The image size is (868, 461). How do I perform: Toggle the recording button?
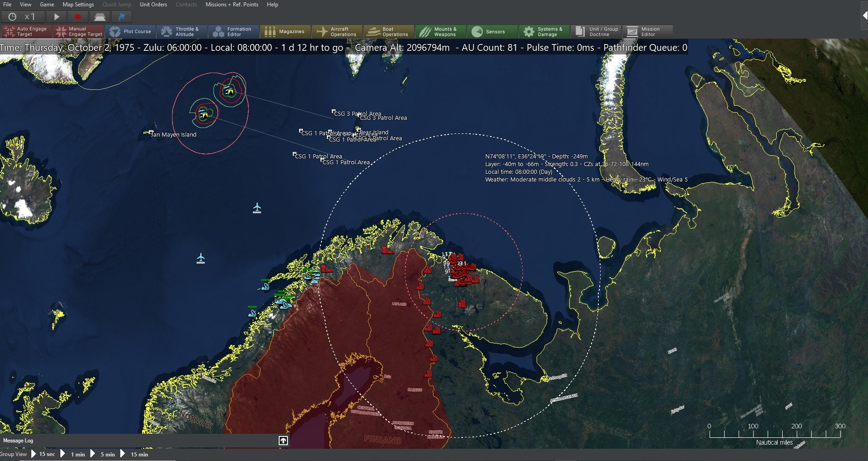coord(78,17)
